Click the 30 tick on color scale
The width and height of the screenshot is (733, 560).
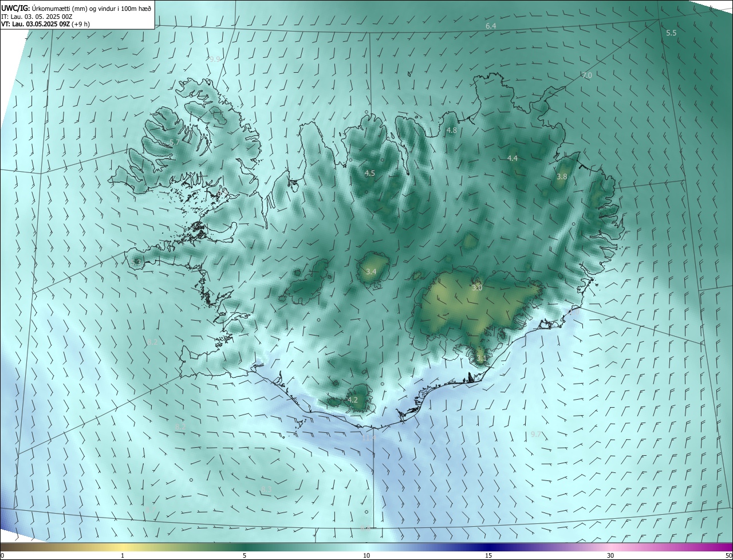610,555
